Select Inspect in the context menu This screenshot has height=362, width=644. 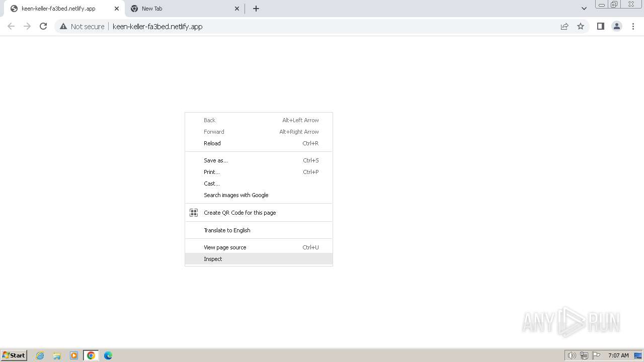click(x=259, y=259)
